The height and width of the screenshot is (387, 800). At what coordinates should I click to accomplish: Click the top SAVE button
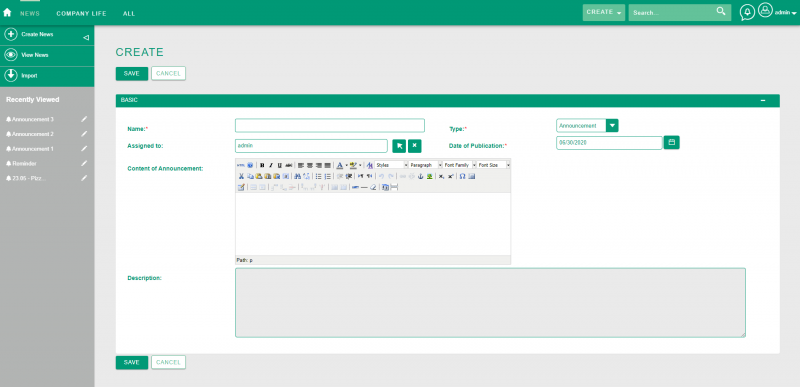coord(132,73)
